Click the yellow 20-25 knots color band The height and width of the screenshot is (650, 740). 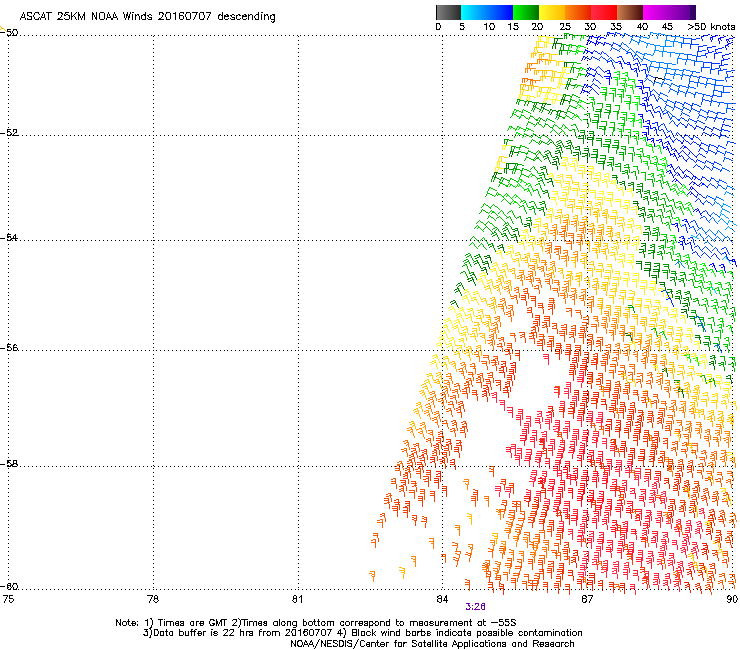(552, 12)
